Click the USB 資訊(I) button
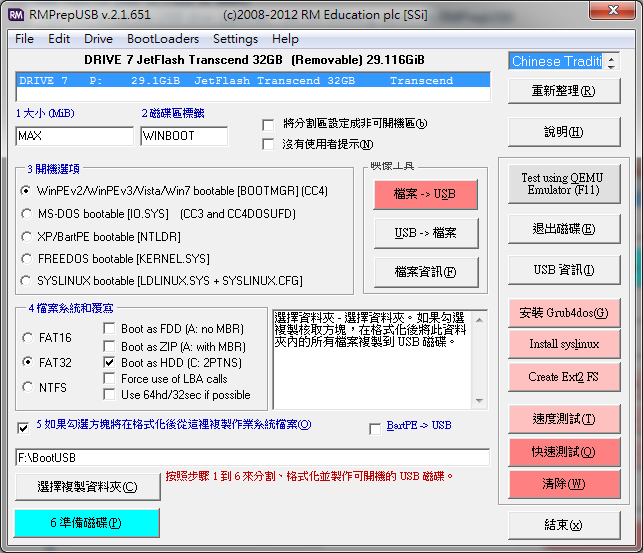Screen dimensions: 643x553 coord(564,269)
